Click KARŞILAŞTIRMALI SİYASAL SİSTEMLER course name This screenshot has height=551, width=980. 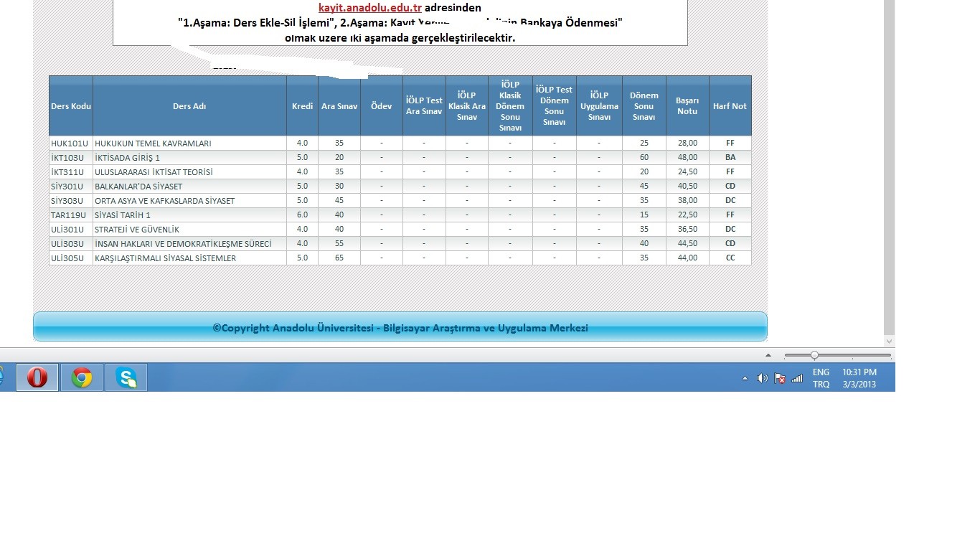(x=165, y=258)
